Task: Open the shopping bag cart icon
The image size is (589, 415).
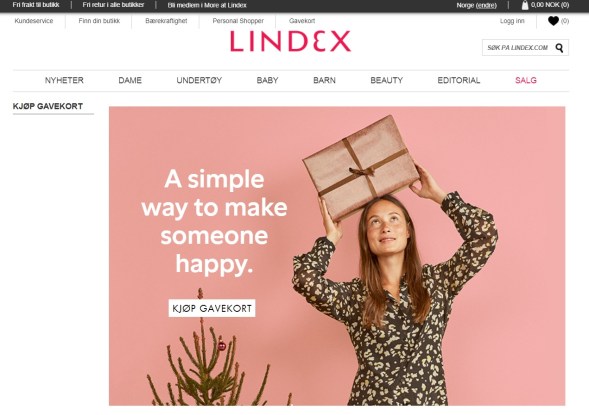Action: tap(525, 5)
